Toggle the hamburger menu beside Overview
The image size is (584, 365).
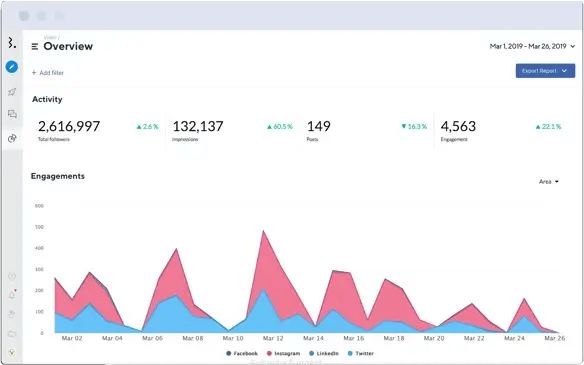(x=35, y=47)
